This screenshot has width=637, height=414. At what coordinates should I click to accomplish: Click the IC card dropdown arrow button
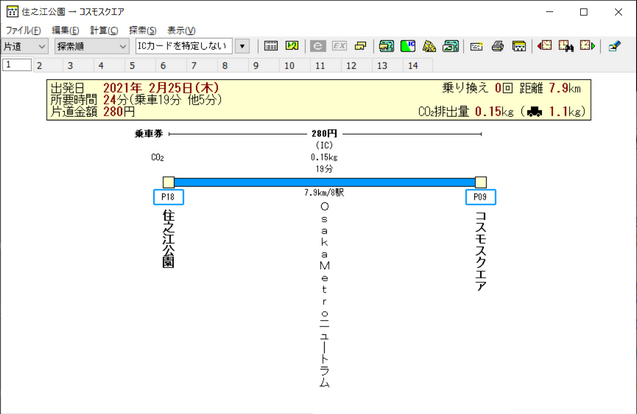tap(242, 46)
